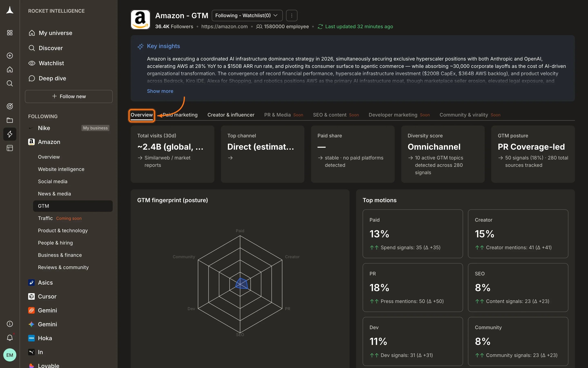Click the Key insights sparkle icon
The width and height of the screenshot is (588, 368).
[140, 46]
